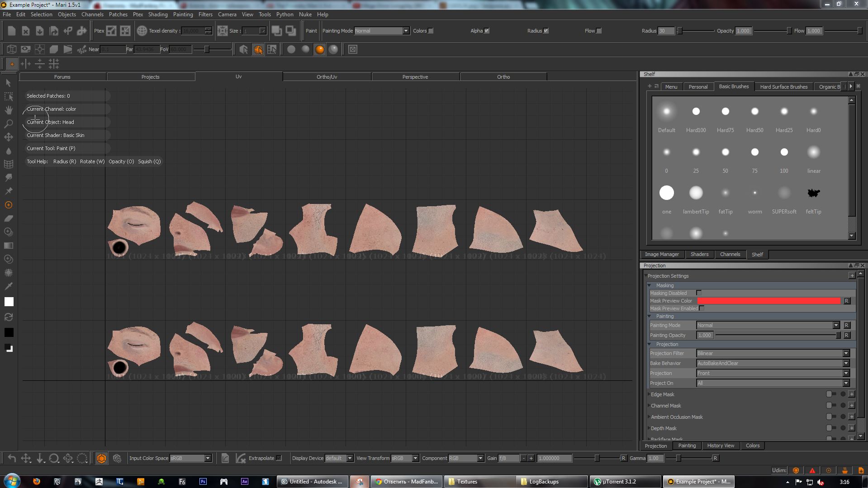Check the Masking Disabled box

(699, 293)
